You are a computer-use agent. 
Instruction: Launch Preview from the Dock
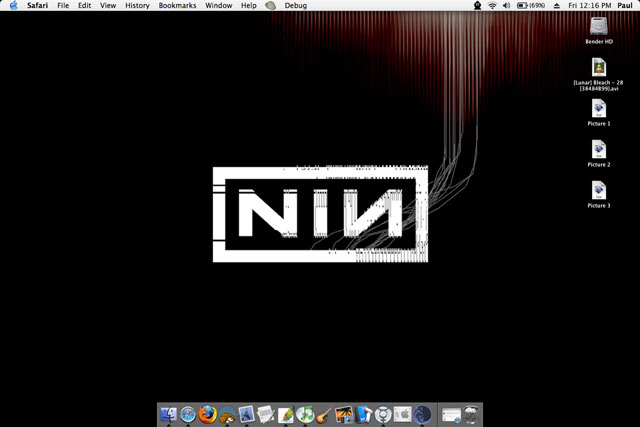pos(247,414)
